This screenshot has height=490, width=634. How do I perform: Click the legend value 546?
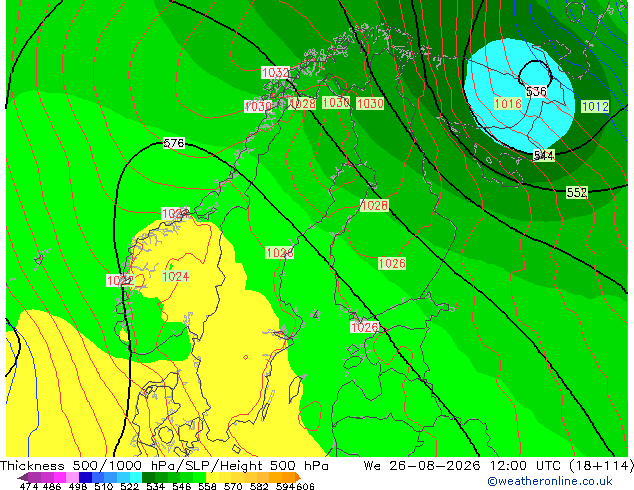[x=181, y=486]
